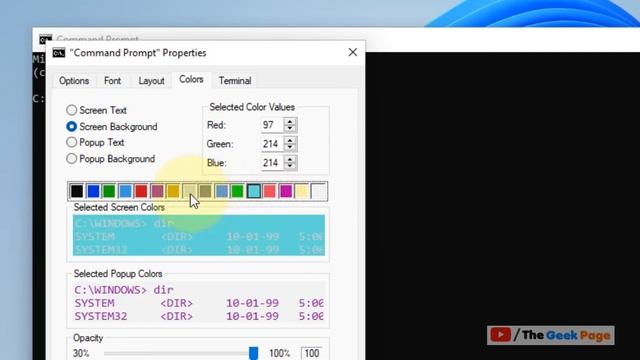This screenshot has width=640, height=360.
Task: Pick the pale yellow swatch beside white
Action: point(302,191)
